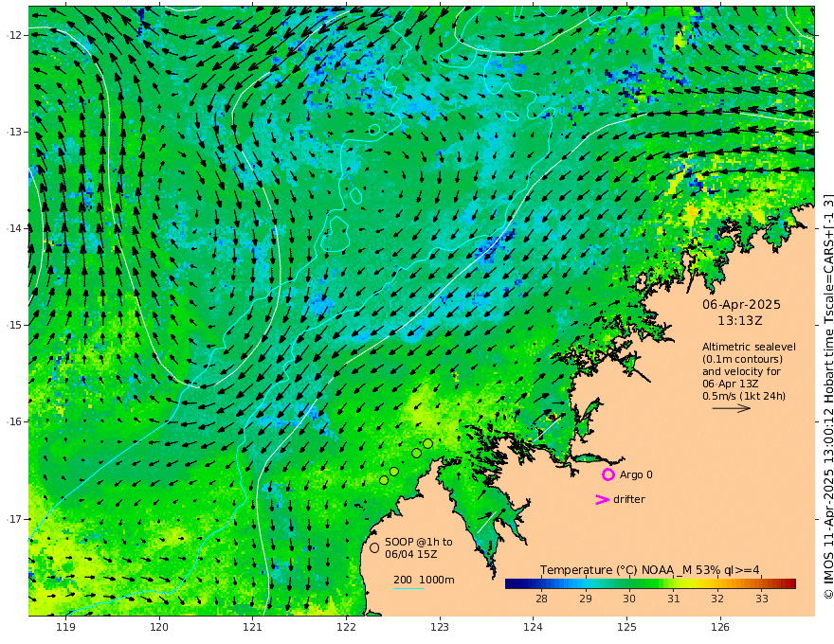Click the longitude axis label 125
Viewport: 834px width, 644px height.
626,627
